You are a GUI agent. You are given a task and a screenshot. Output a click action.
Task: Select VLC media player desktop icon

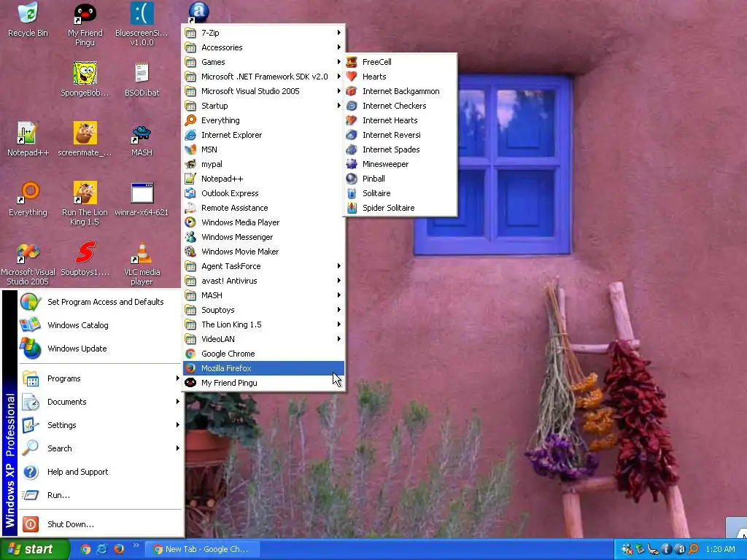(x=142, y=264)
